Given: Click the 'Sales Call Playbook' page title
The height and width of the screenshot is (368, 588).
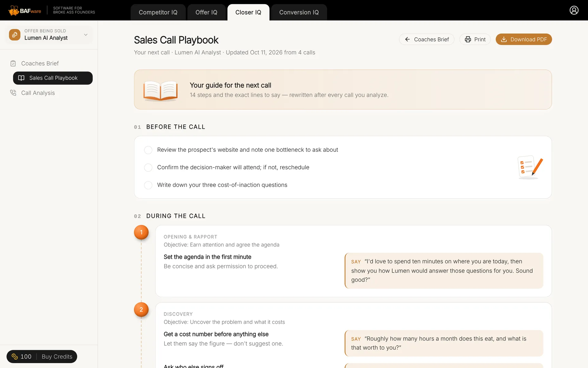Looking at the screenshot, I should coord(176,40).
